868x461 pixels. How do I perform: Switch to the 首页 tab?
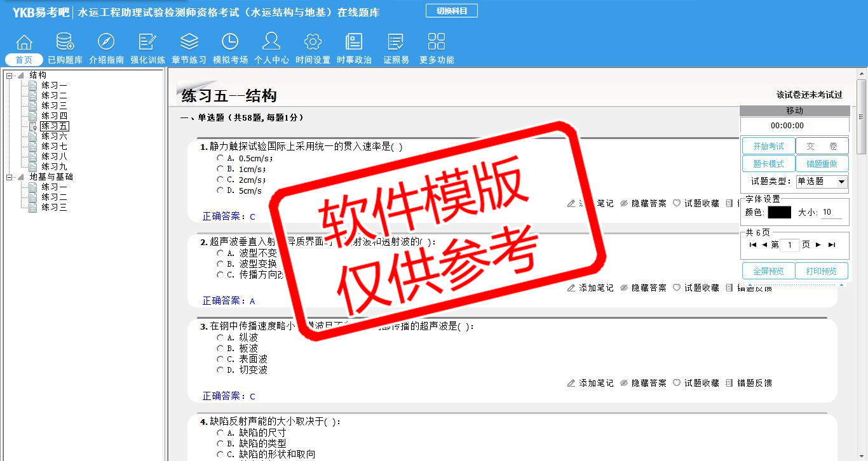24,60
